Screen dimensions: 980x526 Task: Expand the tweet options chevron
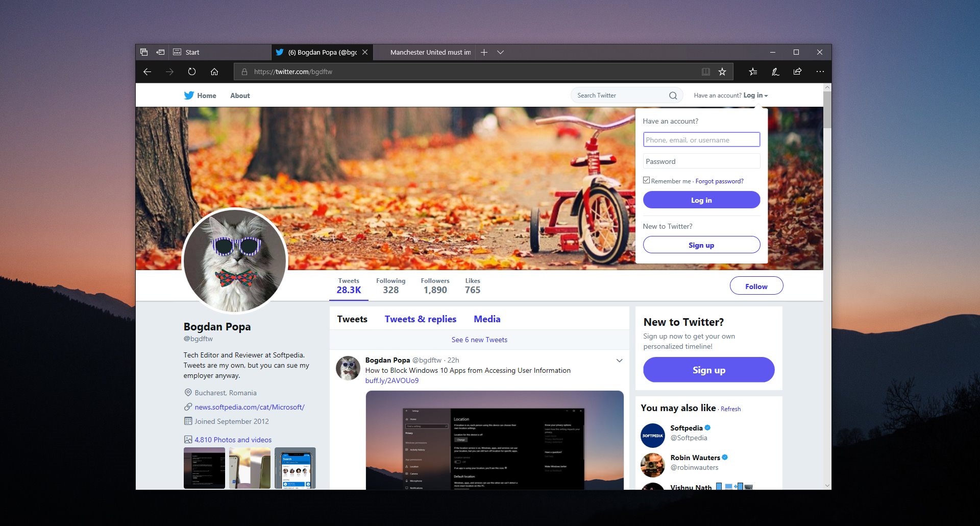[x=619, y=361]
